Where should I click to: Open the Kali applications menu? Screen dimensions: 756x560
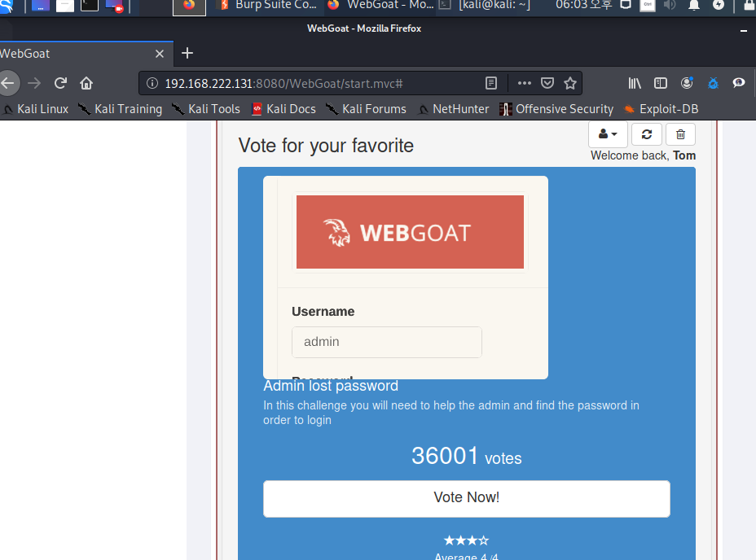pos(7,6)
